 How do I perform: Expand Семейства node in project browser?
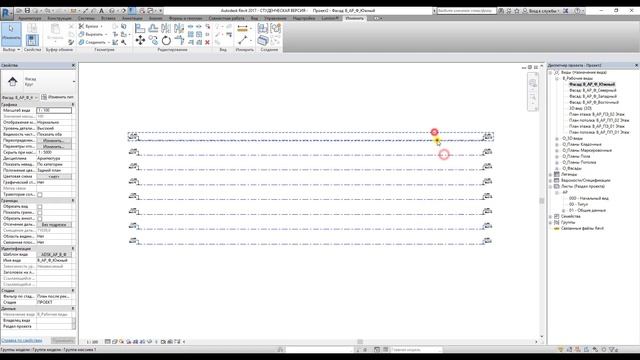click(x=551, y=216)
